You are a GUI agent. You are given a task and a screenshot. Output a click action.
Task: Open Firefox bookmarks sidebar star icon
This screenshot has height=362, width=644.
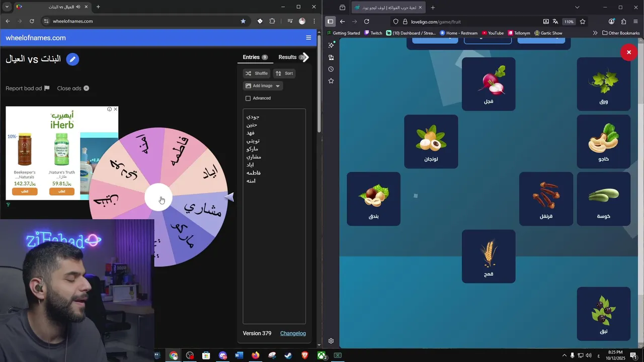(x=331, y=81)
